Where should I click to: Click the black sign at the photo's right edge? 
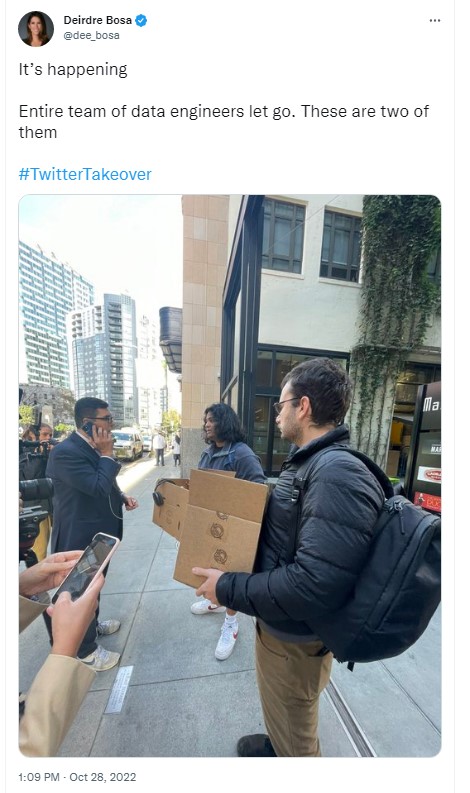click(424, 448)
